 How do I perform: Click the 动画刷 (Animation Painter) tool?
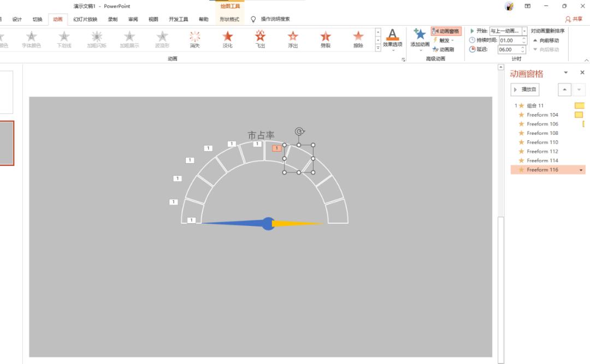click(446, 49)
